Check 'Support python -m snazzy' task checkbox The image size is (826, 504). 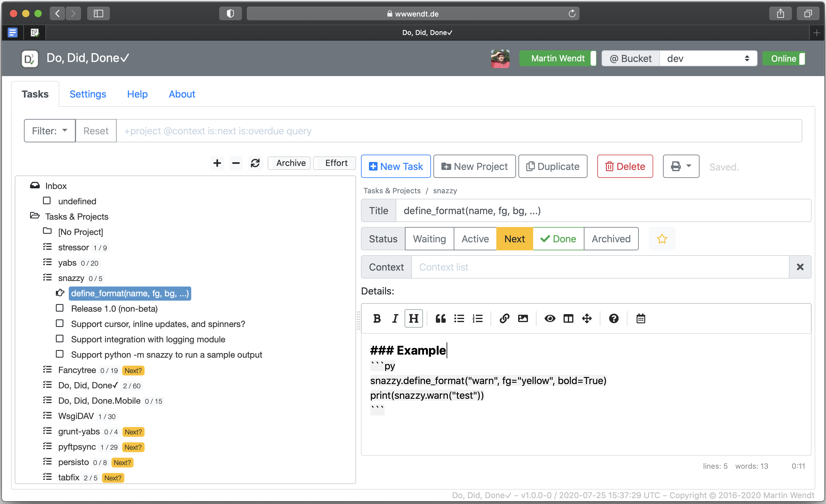coord(60,354)
